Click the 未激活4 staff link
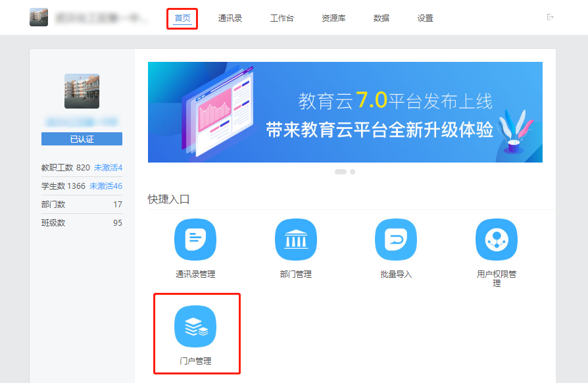The image size is (588, 383). (108, 167)
